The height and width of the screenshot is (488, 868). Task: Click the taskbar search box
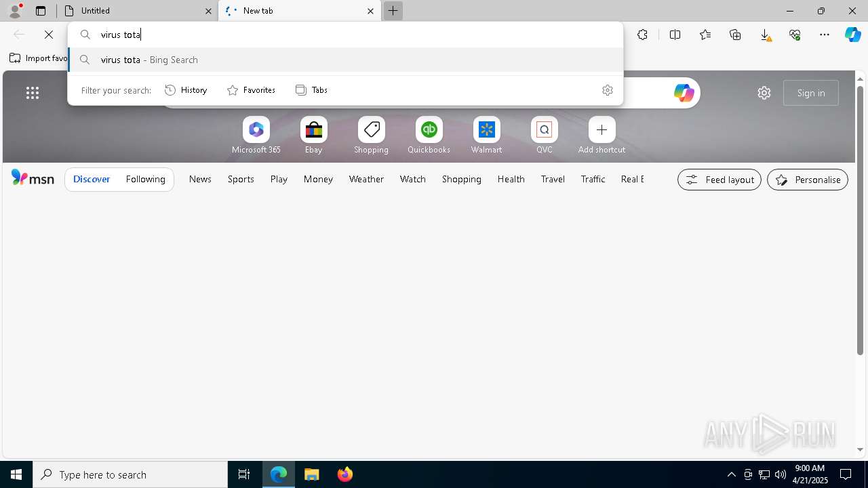[130, 474]
